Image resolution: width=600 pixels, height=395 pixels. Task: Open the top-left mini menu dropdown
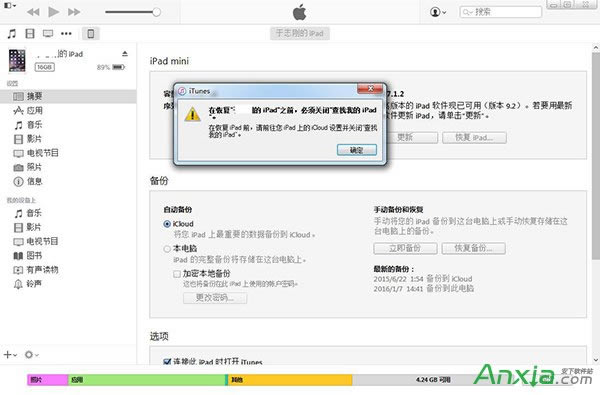(x=10, y=5)
